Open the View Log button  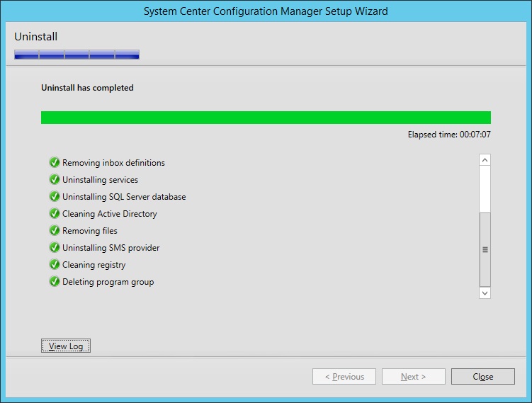(x=66, y=346)
